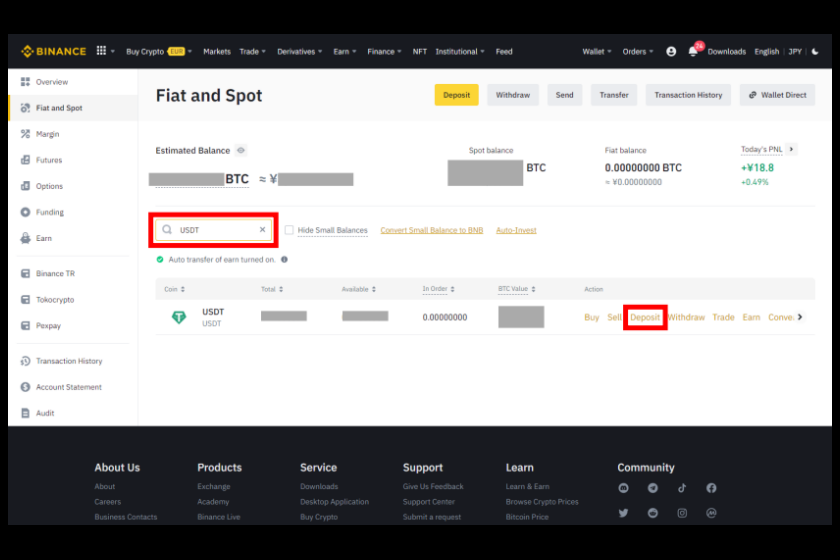This screenshot has width=840, height=560.
Task: Open Futures wallet in sidebar
Action: point(73,160)
